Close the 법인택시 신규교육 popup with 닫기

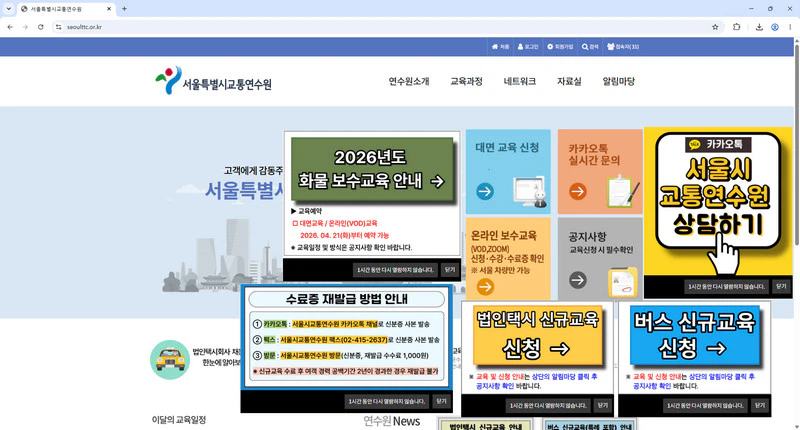pos(603,406)
